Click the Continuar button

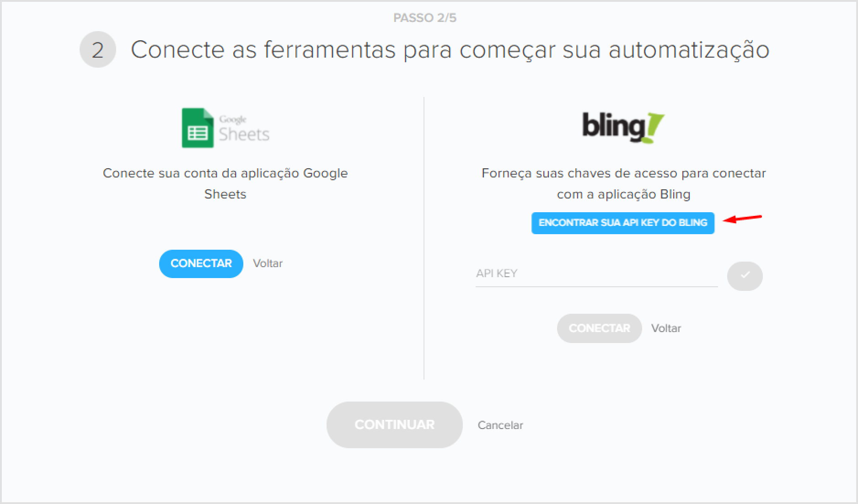[394, 424]
